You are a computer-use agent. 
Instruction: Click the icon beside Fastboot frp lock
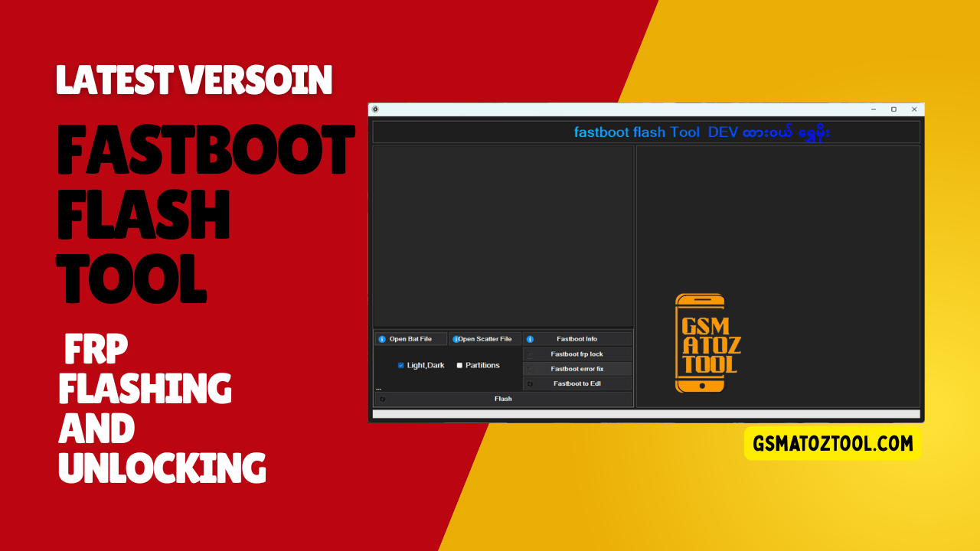(x=530, y=354)
